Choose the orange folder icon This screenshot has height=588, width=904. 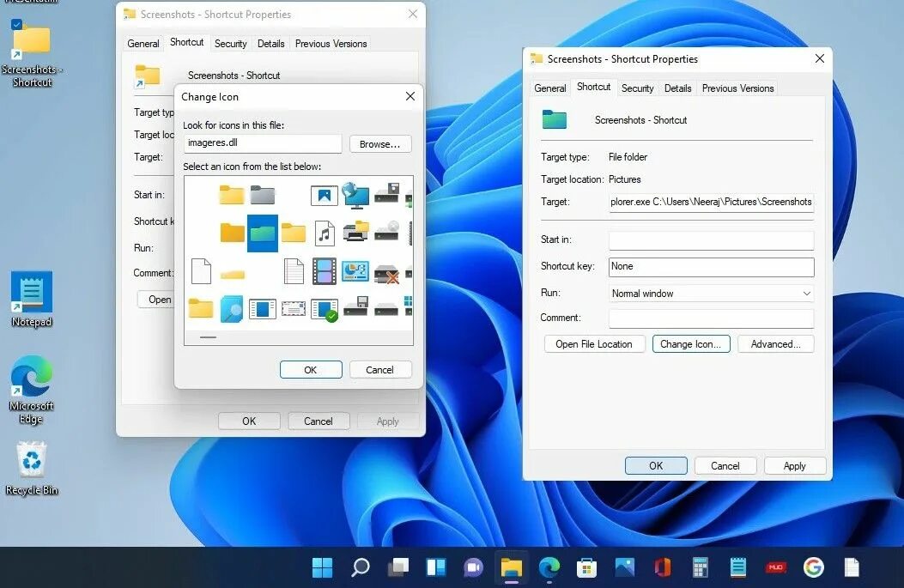(232, 233)
